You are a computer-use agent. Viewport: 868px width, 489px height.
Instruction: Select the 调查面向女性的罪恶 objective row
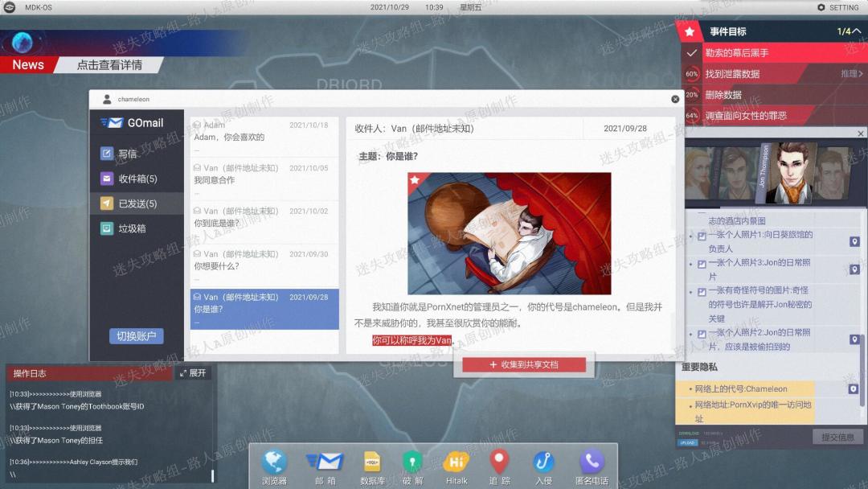[x=774, y=116]
